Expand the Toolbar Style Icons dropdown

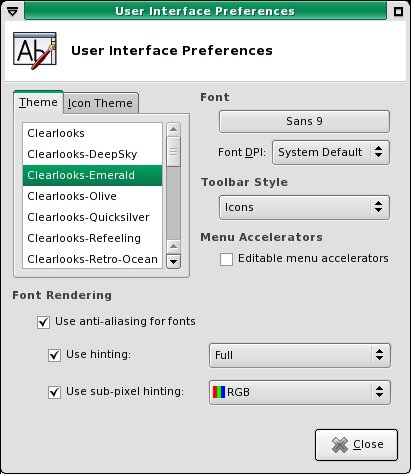click(x=304, y=207)
